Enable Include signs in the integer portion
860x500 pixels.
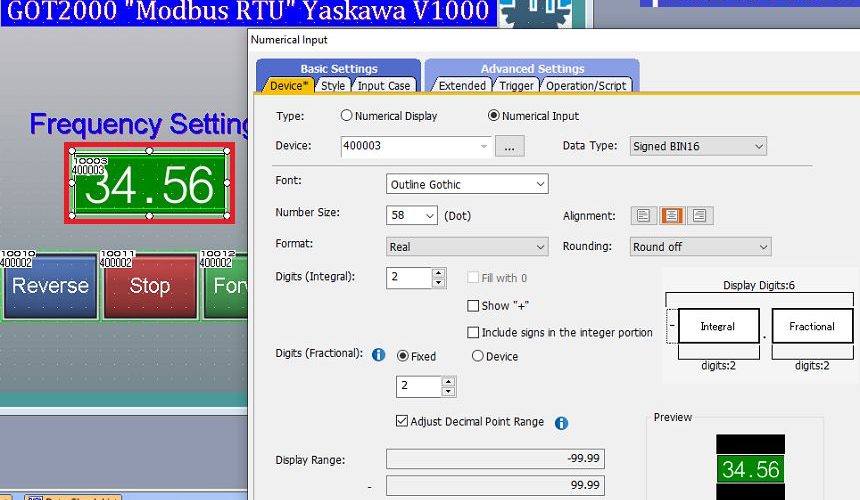tap(473, 332)
